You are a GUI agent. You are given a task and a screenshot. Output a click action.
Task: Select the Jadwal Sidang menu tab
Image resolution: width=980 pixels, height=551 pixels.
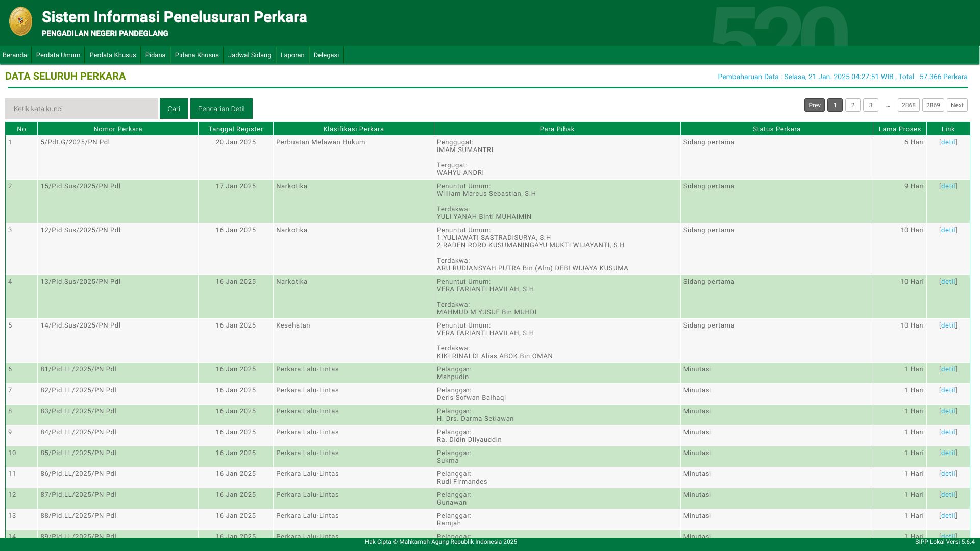(250, 55)
